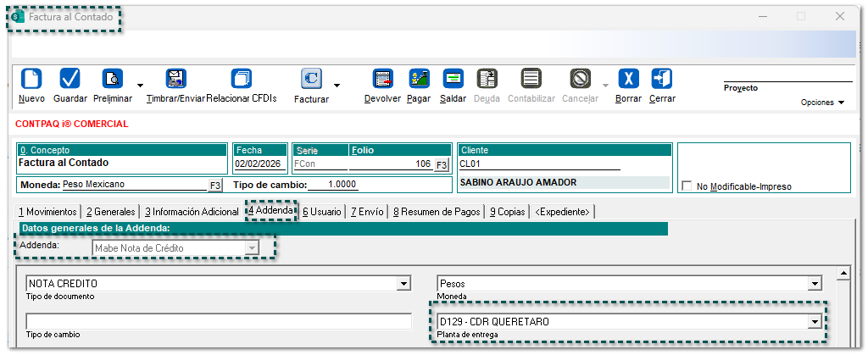Expand the Planta de entrega dropdown

pyautogui.click(x=815, y=322)
